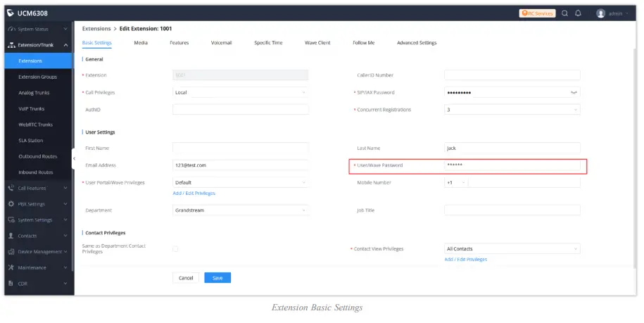Click the Email Address input field
644x323 pixels.
tap(240, 165)
